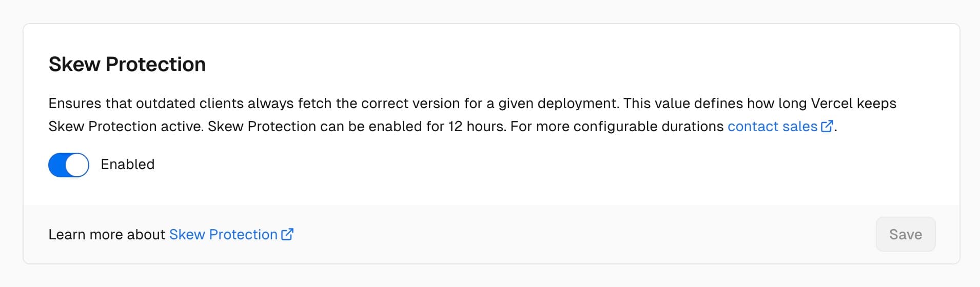
Task: Click the blue track of the enabled switch
Action: coord(57,165)
